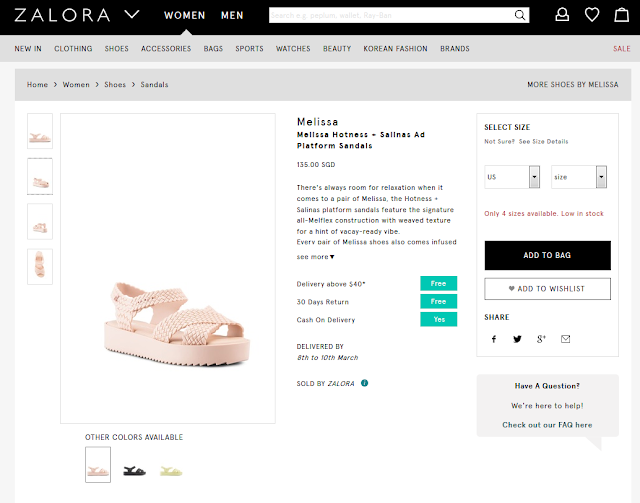The height and width of the screenshot is (503, 640).
Task: Open the size selection dropdown
Action: tap(579, 177)
